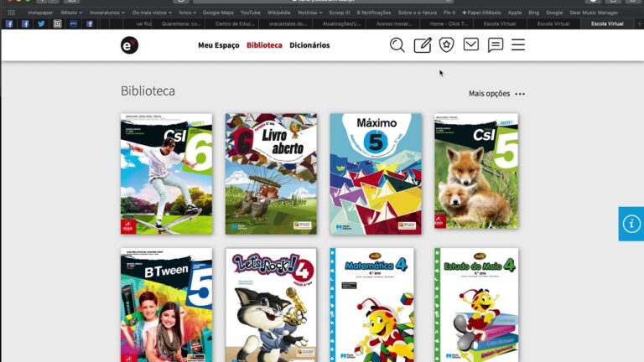Screen dimensions: 644x362
Task: Expand the Notícias bookmark folder
Action: (x=310, y=13)
